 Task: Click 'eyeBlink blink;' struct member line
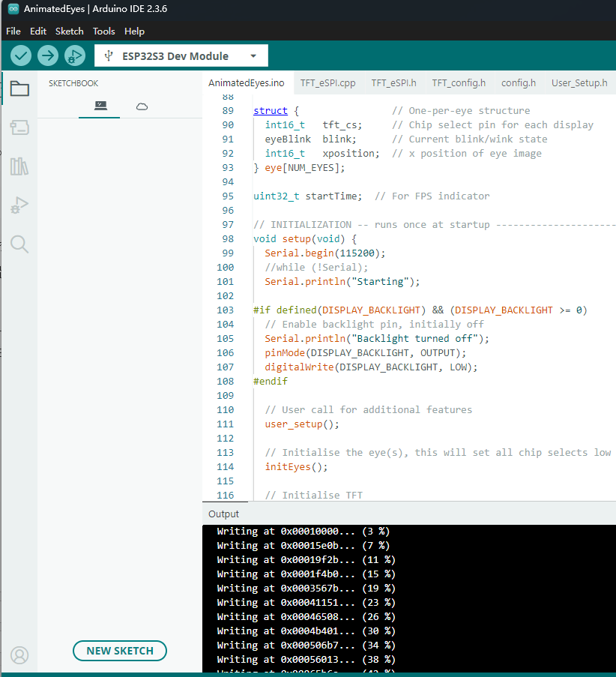[311, 139]
